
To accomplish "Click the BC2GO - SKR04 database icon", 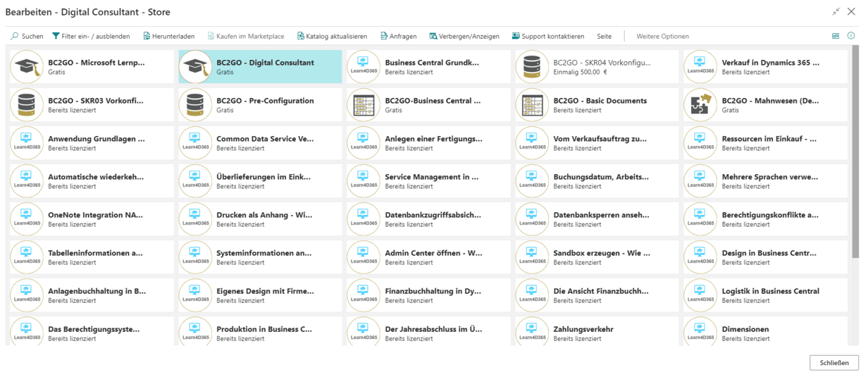I will 531,67.
